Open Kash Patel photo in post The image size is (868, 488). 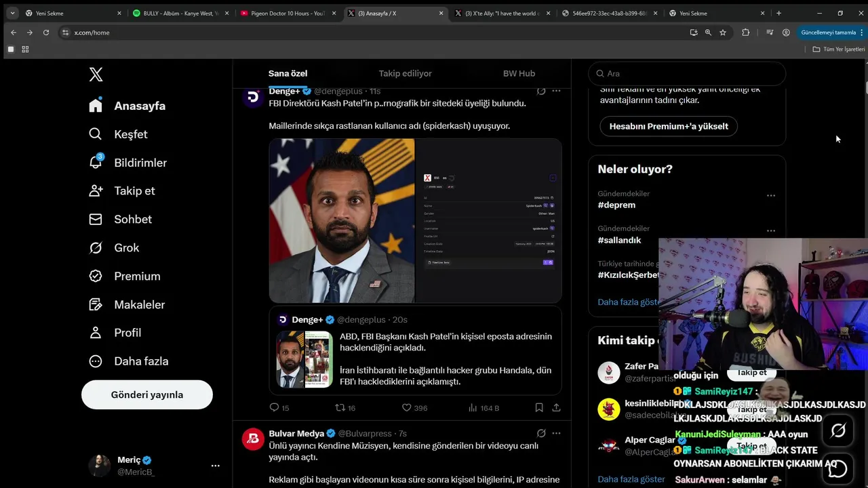tap(342, 221)
